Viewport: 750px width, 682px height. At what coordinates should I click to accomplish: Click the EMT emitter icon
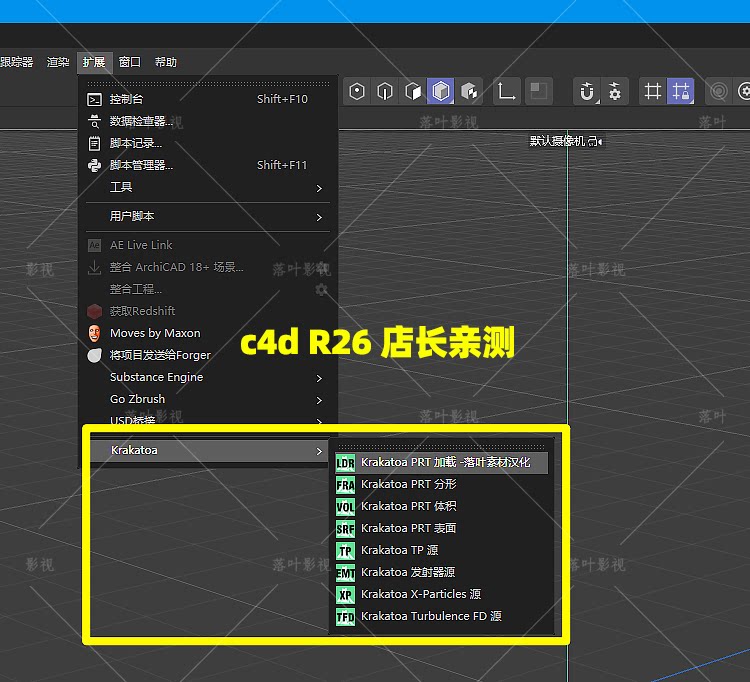345,573
